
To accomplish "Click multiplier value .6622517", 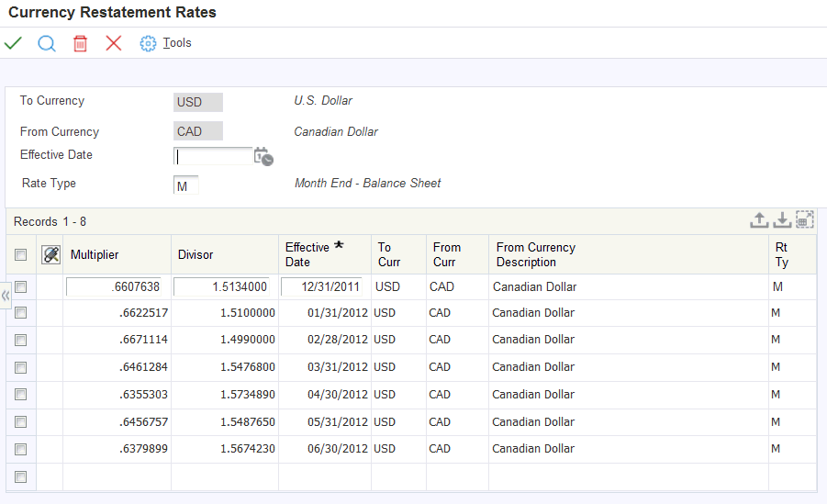I will pos(143,313).
